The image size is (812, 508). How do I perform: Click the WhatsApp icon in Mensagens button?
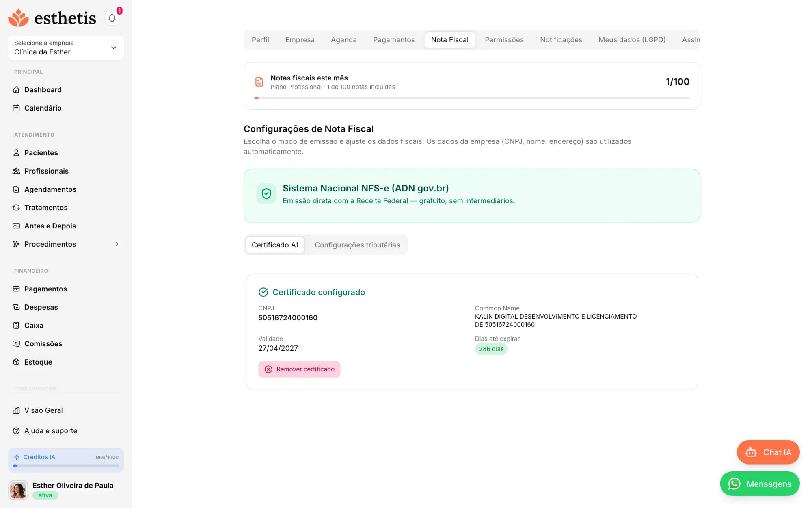click(x=734, y=484)
